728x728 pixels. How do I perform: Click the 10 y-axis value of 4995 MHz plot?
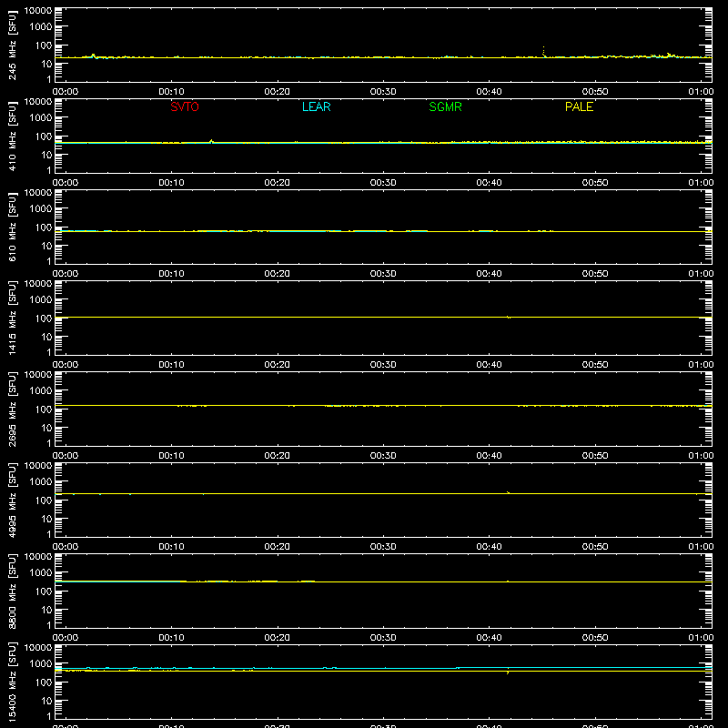(46, 519)
